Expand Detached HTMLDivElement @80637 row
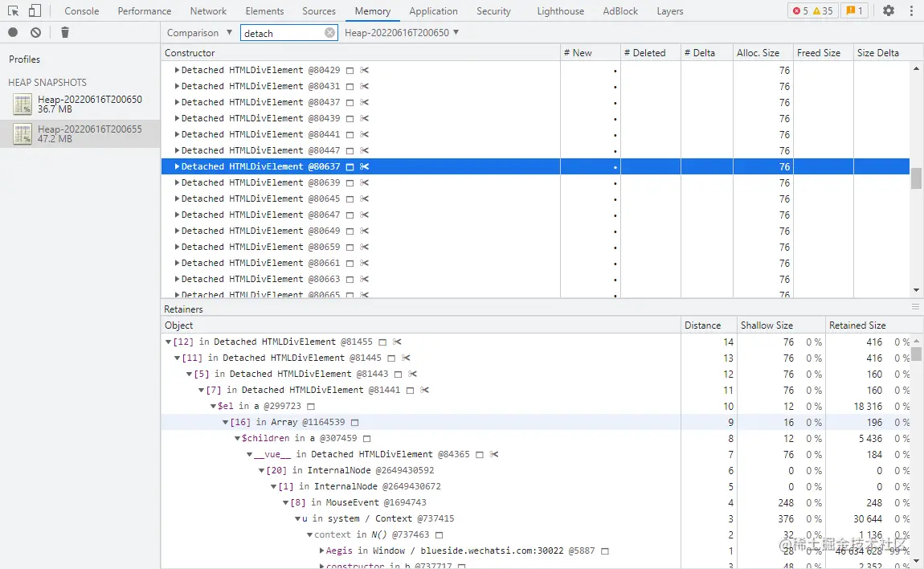 click(x=177, y=167)
